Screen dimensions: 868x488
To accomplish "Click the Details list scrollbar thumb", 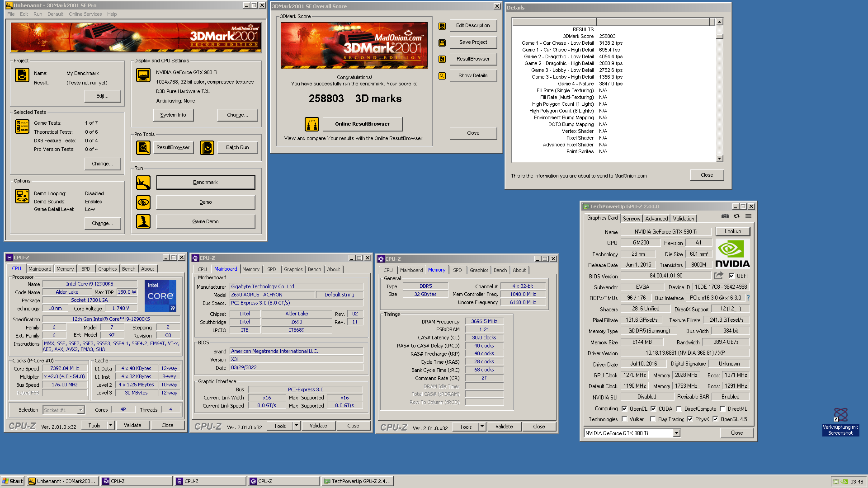I will (720, 36).
